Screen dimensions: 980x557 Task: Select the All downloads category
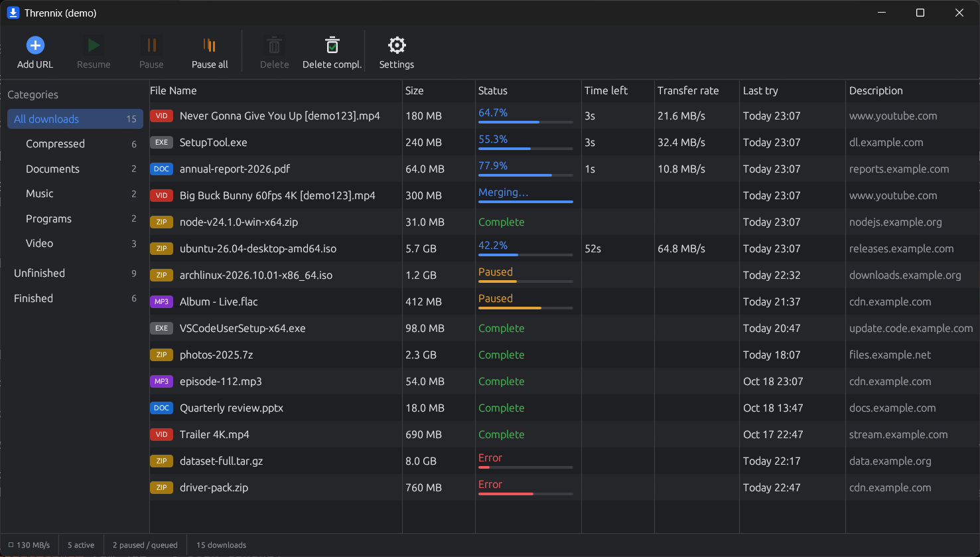coord(75,119)
